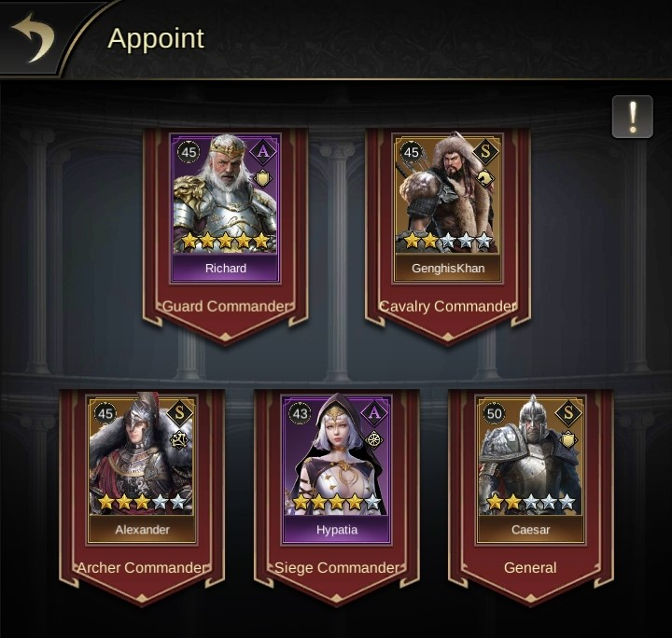Select the Alexander hero portrait
Image resolution: width=672 pixels, height=638 pixels.
coord(142,469)
